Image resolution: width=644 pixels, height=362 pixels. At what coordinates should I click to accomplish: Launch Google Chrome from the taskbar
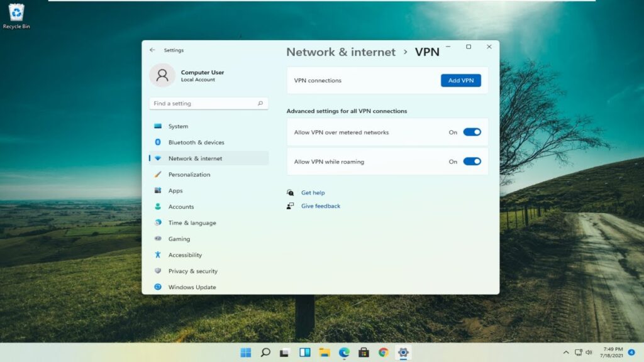pos(383,353)
